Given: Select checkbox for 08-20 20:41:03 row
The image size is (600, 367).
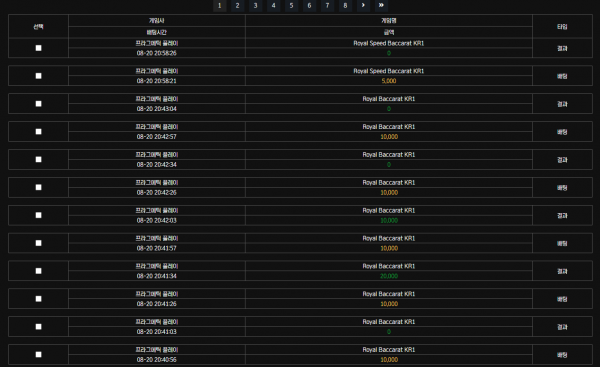Looking at the screenshot, I should pos(38,326).
